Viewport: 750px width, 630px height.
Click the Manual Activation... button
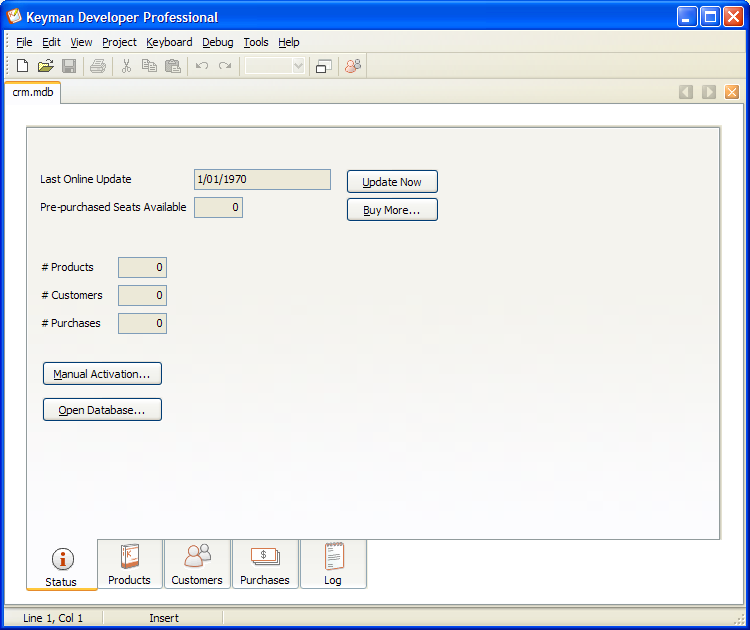102,374
